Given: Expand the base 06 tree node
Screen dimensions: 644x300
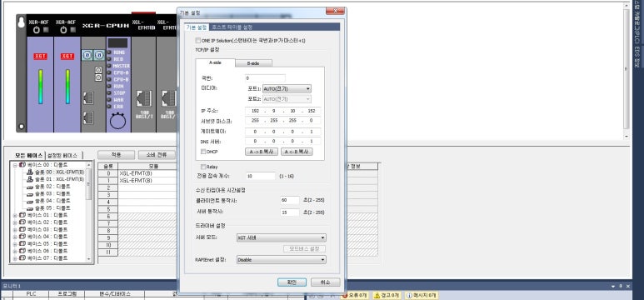Looking at the screenshot, I should 15,251.
